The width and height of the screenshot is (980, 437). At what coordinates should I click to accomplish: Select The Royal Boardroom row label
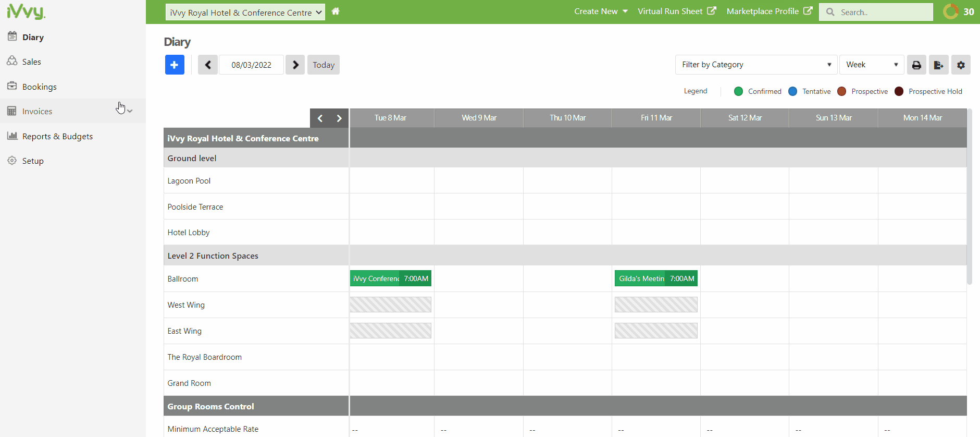205,357
